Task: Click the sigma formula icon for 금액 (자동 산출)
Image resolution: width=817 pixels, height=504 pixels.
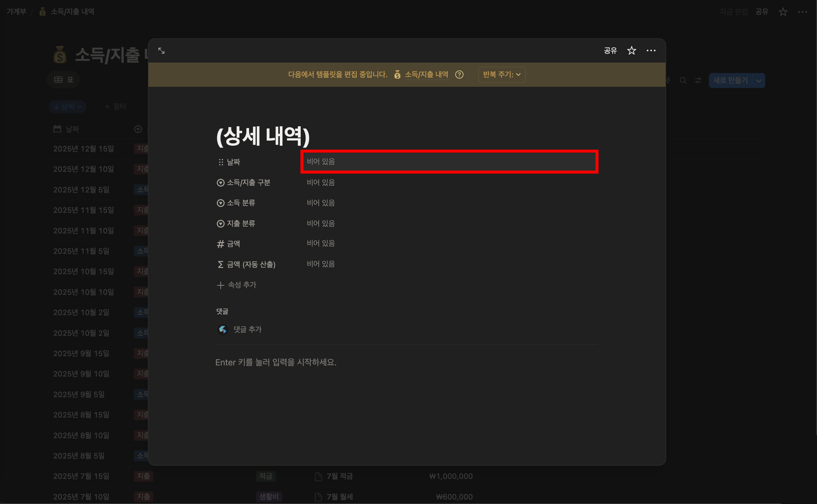Action: tap(220, 264)
